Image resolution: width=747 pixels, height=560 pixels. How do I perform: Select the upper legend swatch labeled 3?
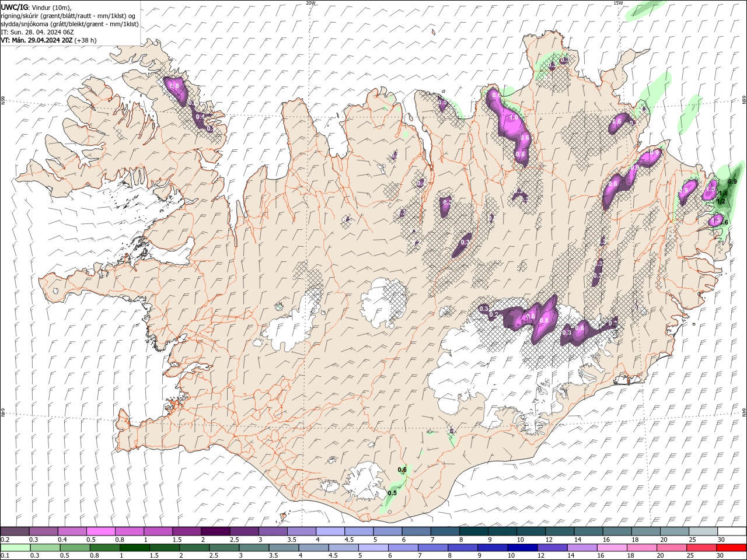273,531
